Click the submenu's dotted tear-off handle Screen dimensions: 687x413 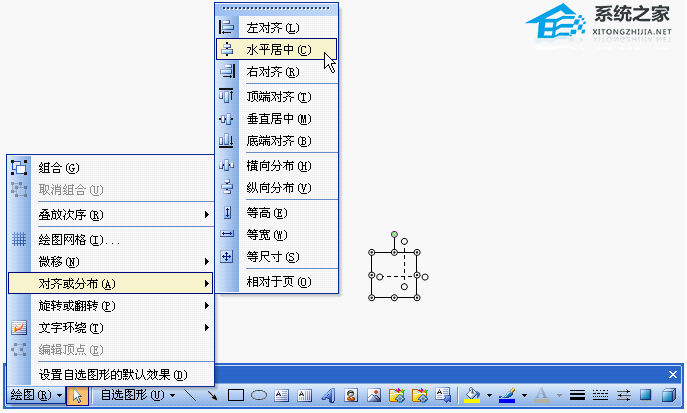tap(276, 8)
